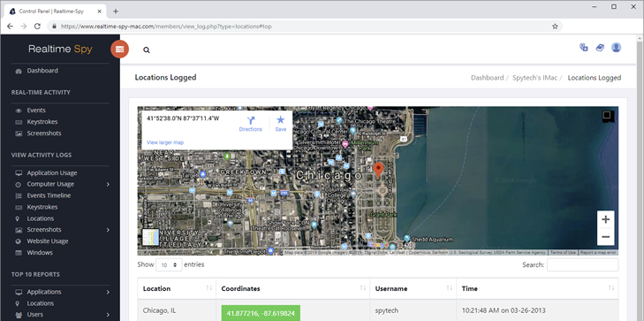Click the Locations pin icon in activity logs
The height and width of the screenshot is (321, 644).
[18, 218]
